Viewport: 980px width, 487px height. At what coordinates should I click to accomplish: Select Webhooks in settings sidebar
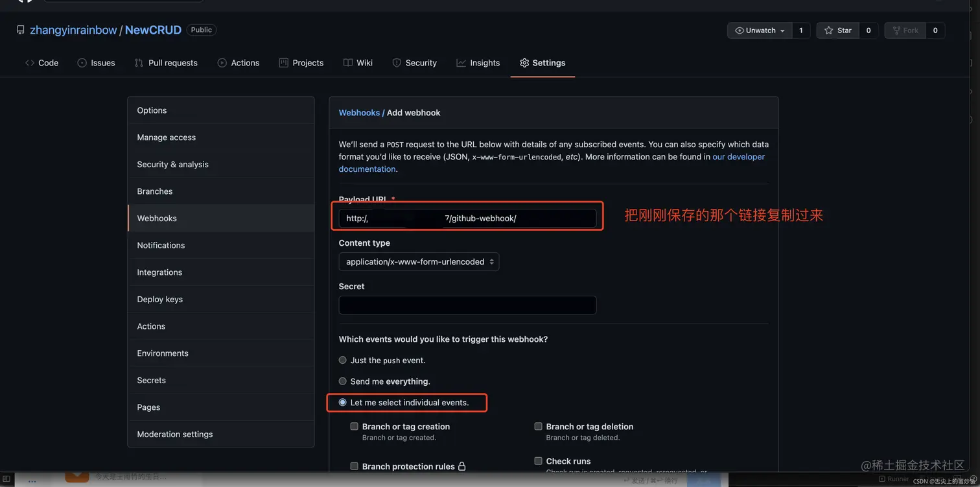[221, 219]
